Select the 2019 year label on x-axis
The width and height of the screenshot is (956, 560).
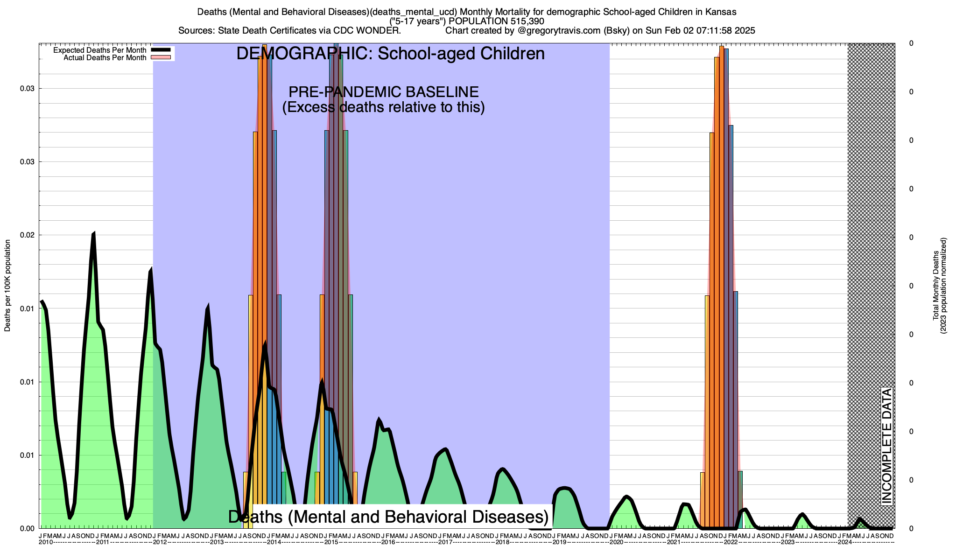[x=559, y=542]
